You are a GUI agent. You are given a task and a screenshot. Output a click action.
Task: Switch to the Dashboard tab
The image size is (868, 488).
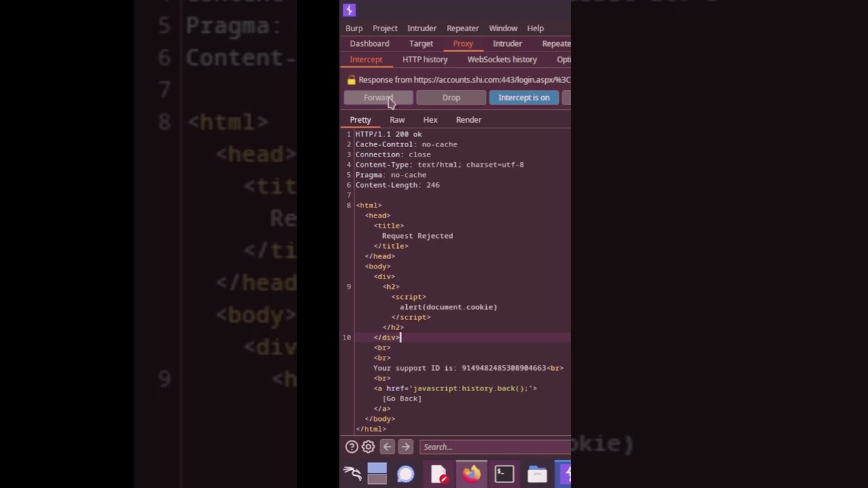(370, 43)
